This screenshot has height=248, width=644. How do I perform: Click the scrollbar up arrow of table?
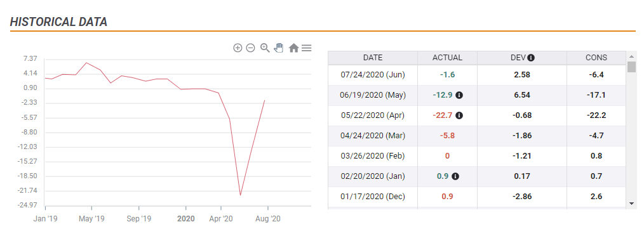pyautogui.click(x=631, y=56)
